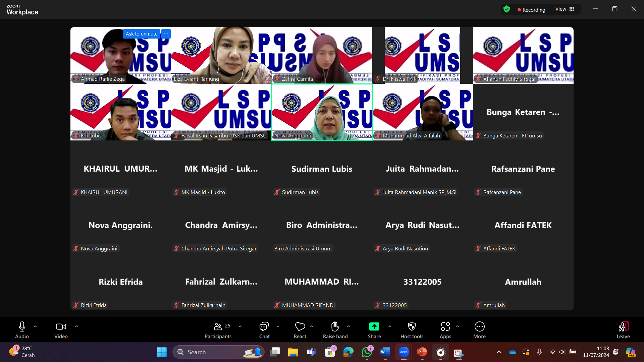Expand video options arrow next to Video
644x362 pixels.
[x=76, y=326]
